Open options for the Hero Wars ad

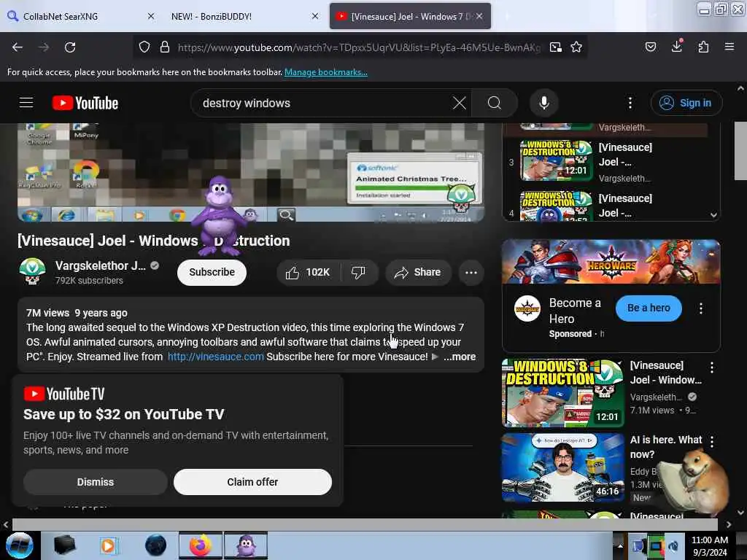pyautogui.click(x=701, y=308)
